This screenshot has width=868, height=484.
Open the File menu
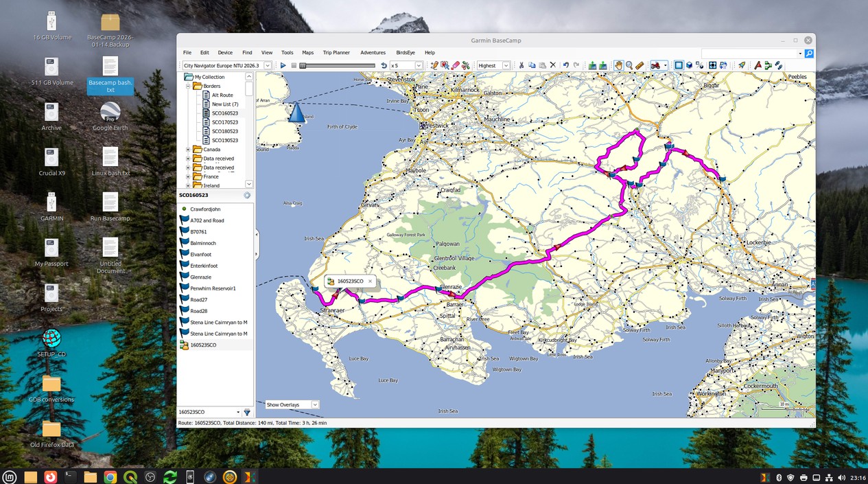[187, 52]
